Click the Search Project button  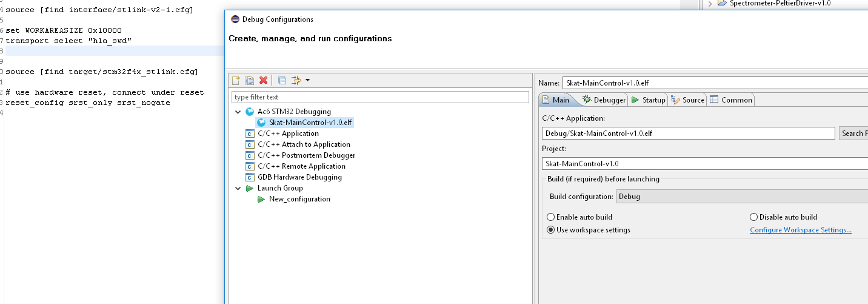click(853, 133)
